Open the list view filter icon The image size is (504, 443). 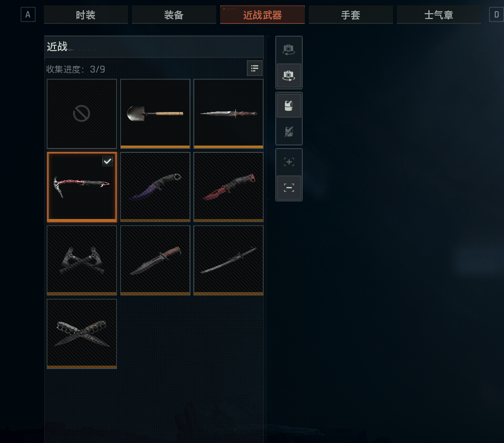click(255, 68)
